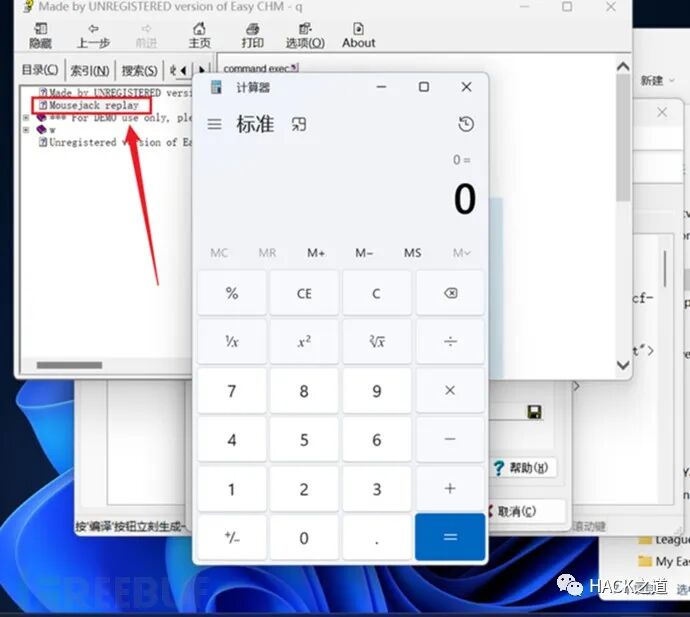Click the percent key on calculator

pos(232,293)
